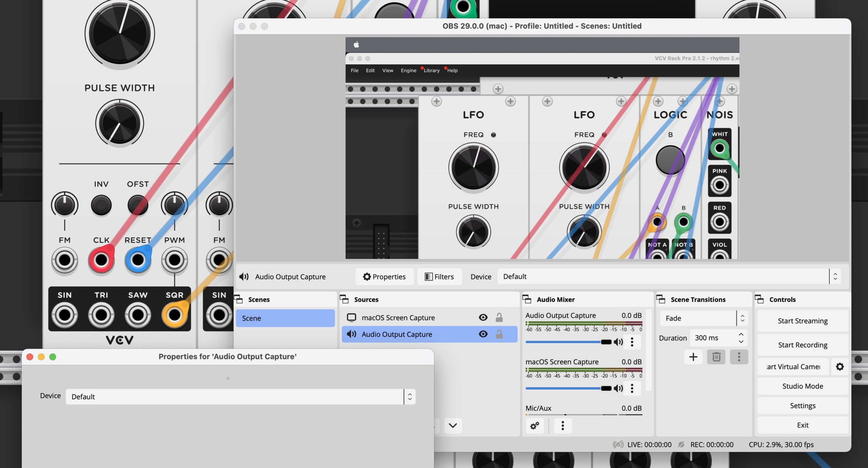The width and height of the screenshot is (868, 468).
Task: Toggle visibility of Audio Output Capture source
Action: click(x=483, y=334)
